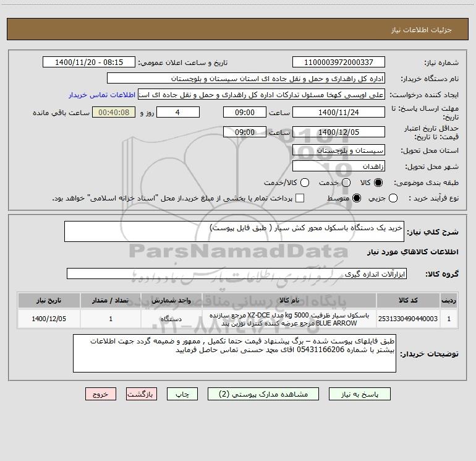This screenshot has width=476, height=461.
Task: Click the days remaining field showing 4
Action: click(178, 112)
